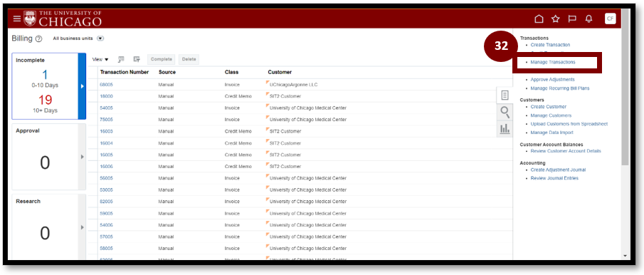This screenshot has width=644, height=275.
Task: Open transaction number 16006
Action: tap(106, 167)
